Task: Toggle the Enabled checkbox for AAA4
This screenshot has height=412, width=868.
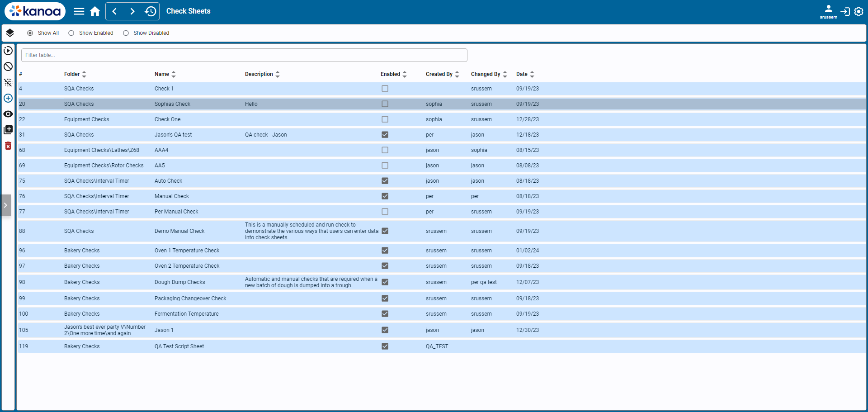Action: click(x=385, y=150)
